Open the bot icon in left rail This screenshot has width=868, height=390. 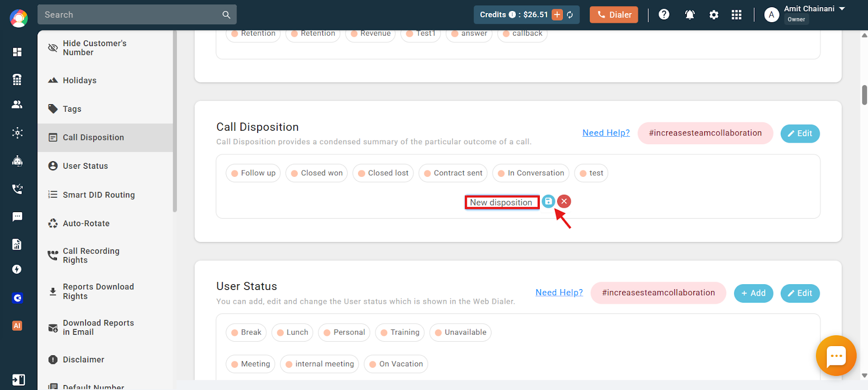pyautogui.click(x=17, y=161)
